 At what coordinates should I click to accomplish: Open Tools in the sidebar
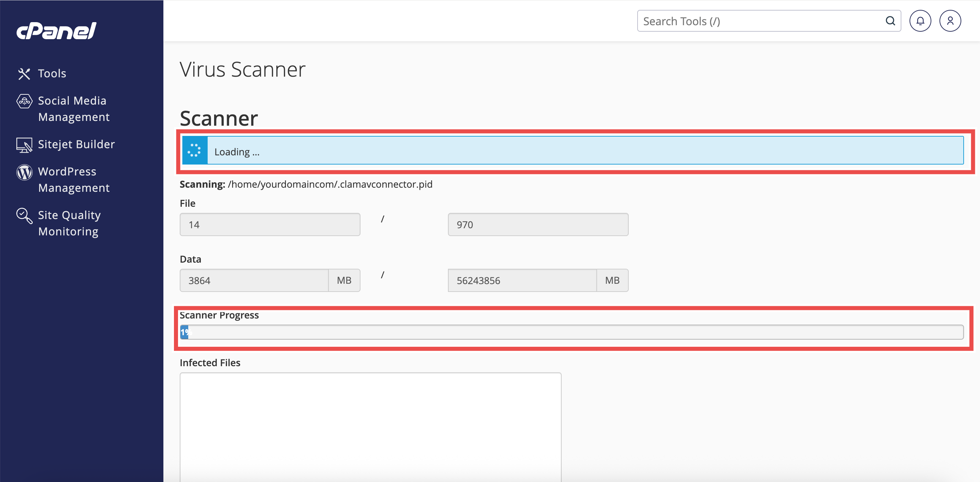point(52,74)
